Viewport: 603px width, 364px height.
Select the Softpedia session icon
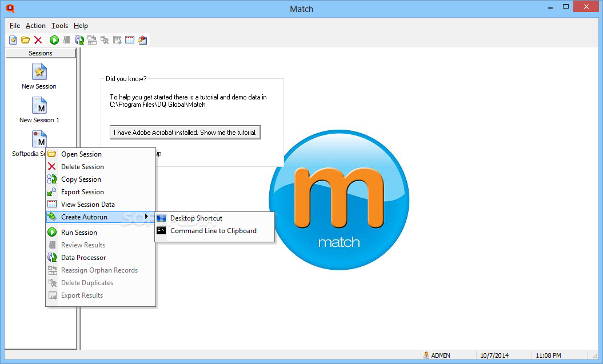(39, 139)
